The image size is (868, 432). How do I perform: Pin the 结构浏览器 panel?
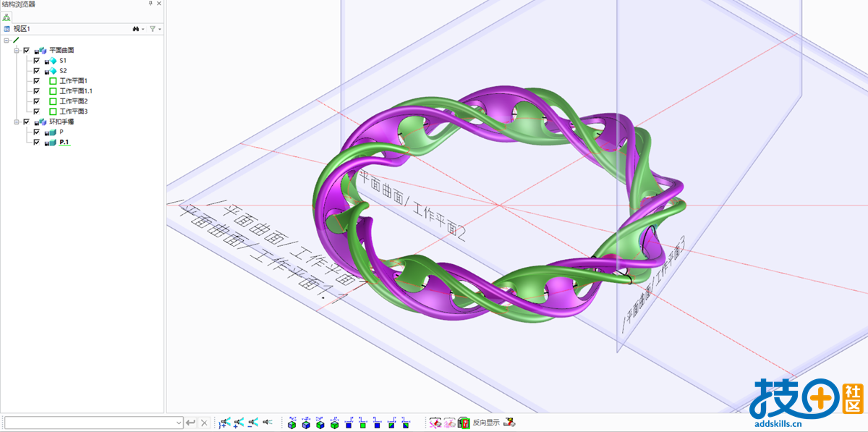tap(150, 4)
